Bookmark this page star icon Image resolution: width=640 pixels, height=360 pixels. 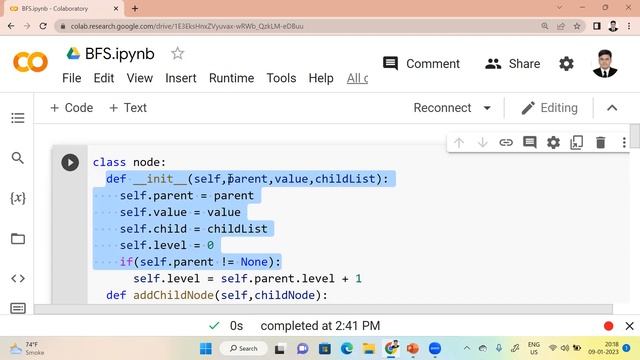pyautogui.click(x=577, y=26)
